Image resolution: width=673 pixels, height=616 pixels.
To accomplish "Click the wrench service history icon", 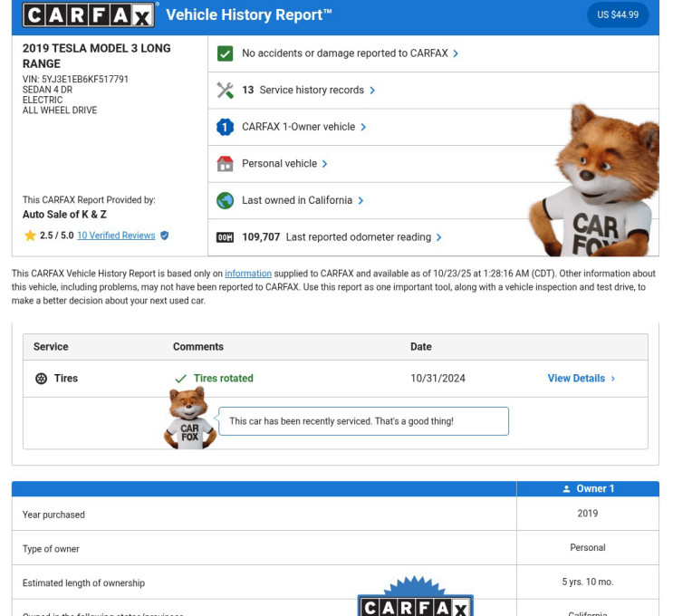I will 225,91.
